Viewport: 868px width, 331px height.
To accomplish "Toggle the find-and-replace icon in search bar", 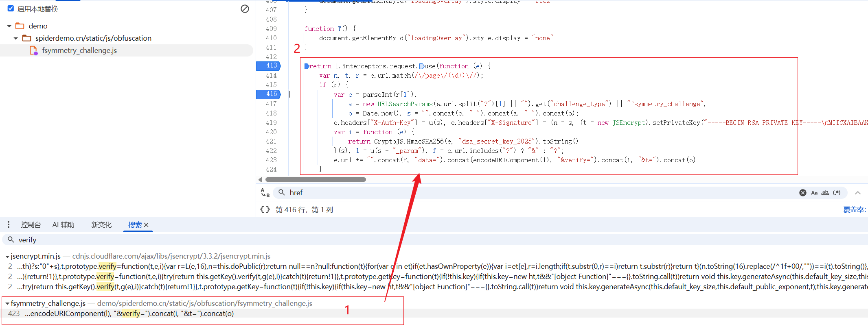I will point(265,193).
